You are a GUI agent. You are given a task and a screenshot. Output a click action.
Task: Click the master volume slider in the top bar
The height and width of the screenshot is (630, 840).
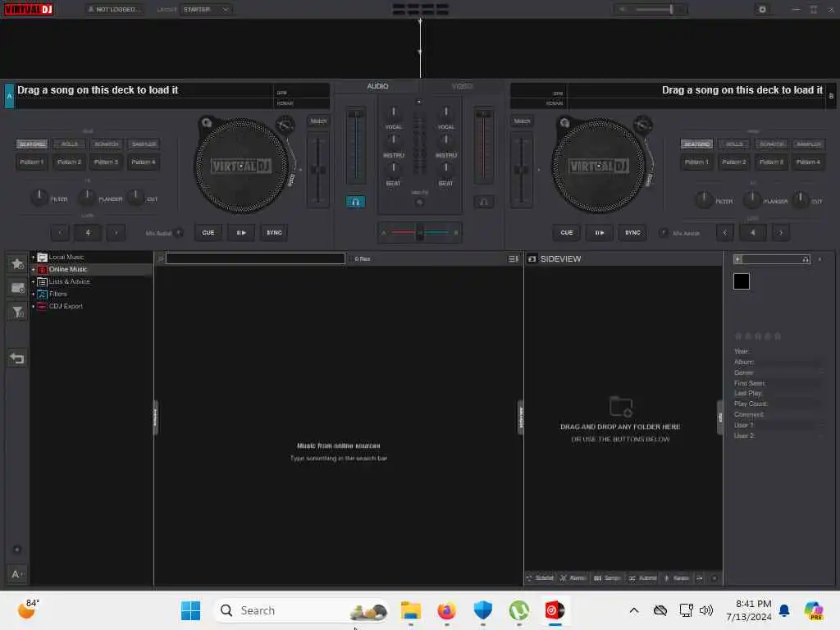(653, 9)
